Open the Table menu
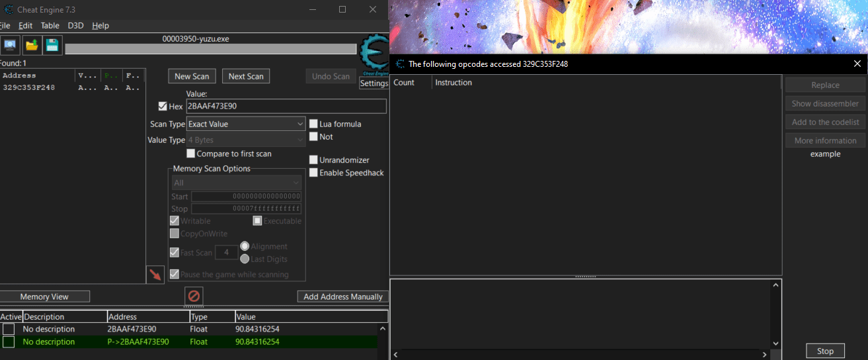868x360 pixels. 50,25
